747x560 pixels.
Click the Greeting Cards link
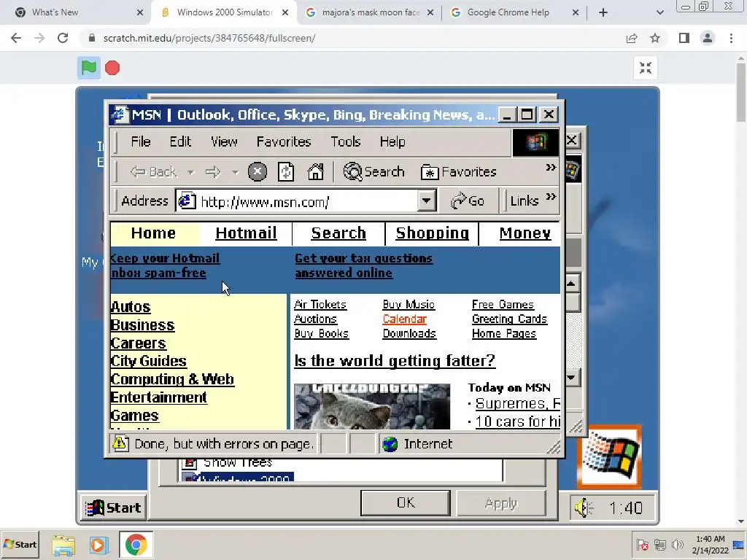tap(509, 319)
